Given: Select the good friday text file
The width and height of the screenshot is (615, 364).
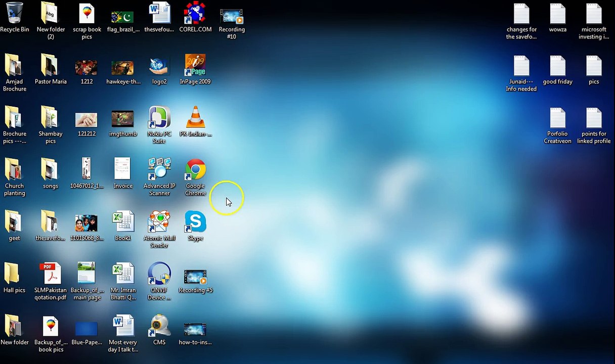Looking at the screenshot, I should click(558, 66).
